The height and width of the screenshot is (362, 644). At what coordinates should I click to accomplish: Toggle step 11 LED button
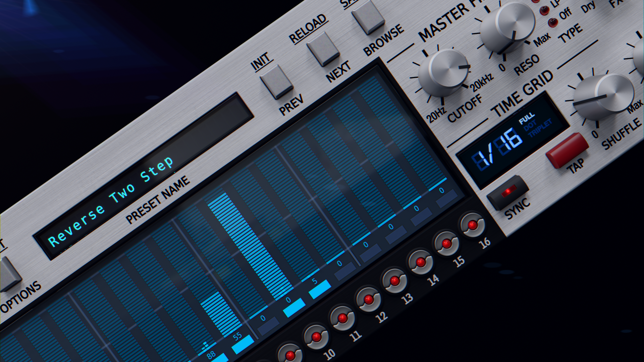click(342, 318)
